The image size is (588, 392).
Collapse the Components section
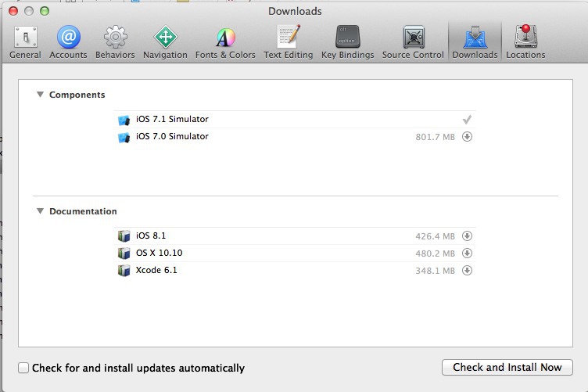(x=40, y=95)
